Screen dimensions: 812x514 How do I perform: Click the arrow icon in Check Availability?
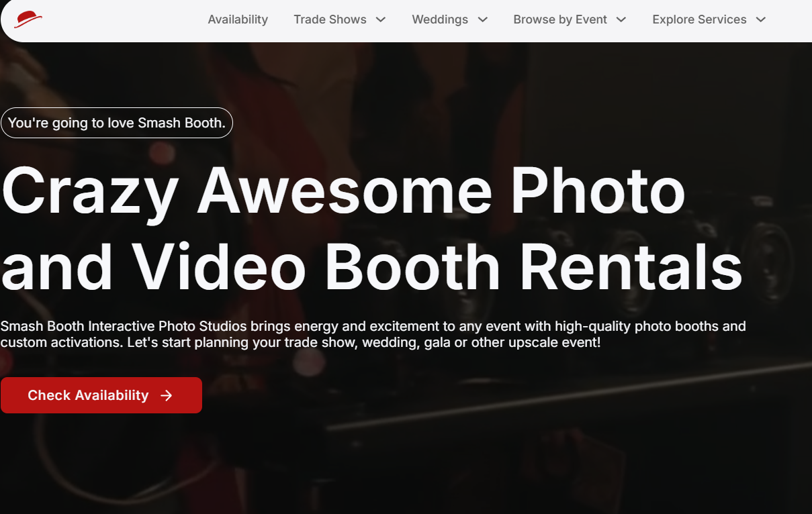click(x=167, y=395)
